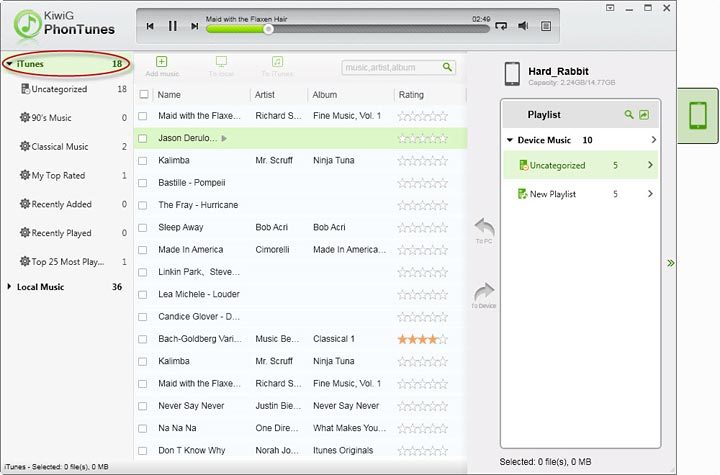Sort by the Rating column header
This screenshot has width=720, height=475.
[411, 95]
